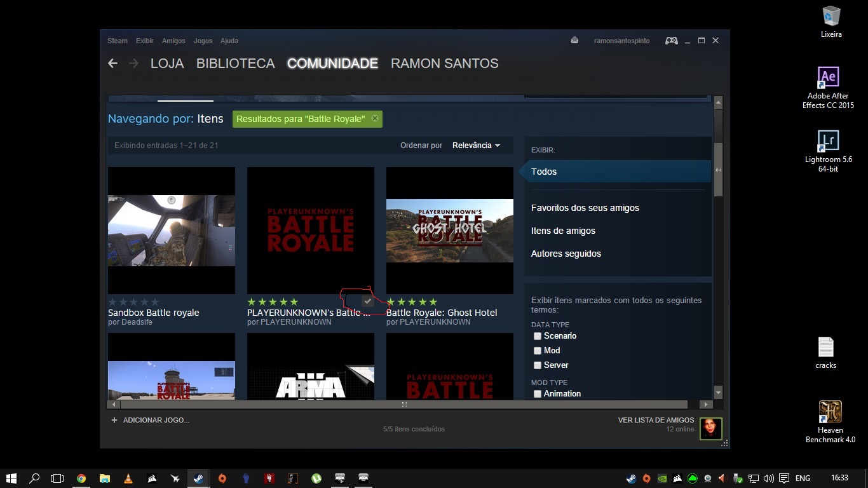Enable the Server data type checkbox
Screen dimensions: 868x488
tap(538, 365)
